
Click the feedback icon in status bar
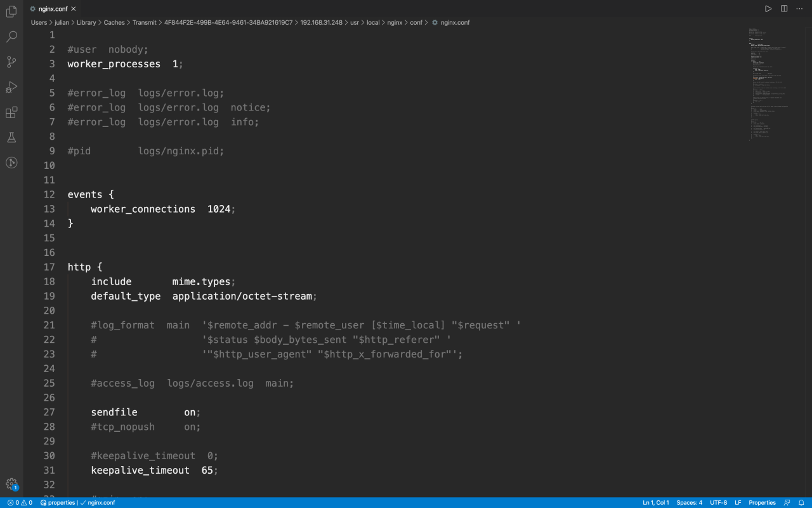coord(787,503)
